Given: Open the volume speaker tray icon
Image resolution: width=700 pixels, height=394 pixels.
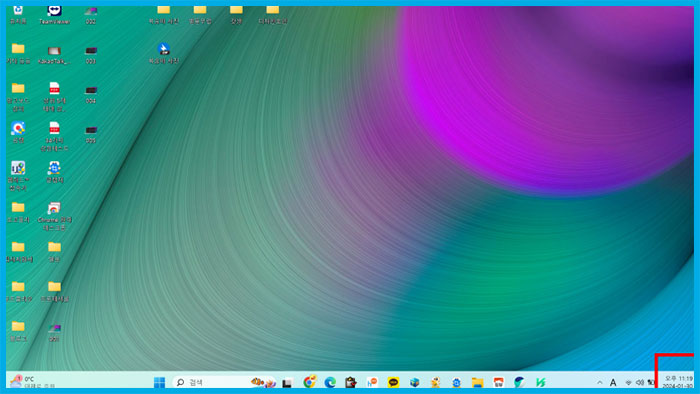Looking at the screenshot, I should [640, 382].
